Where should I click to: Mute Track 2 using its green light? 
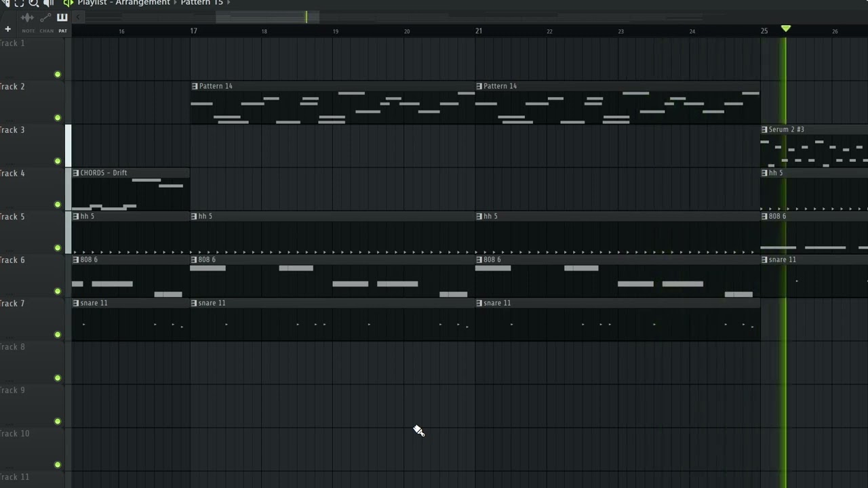[x=58, y=118]
